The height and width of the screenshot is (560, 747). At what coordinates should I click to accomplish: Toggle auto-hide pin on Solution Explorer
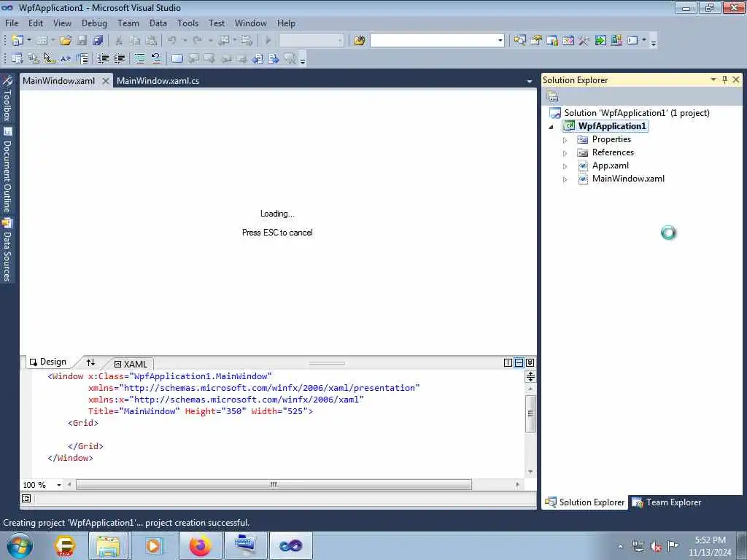click(x=724, y=79)
